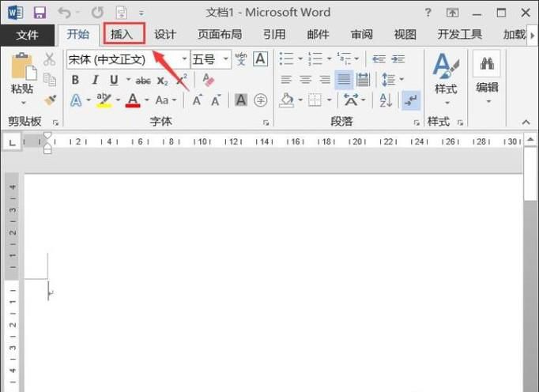Image resolution: width=539 pixels, height=392 pixels.
Task: Click the Enclose Characters circle icon
Action: click(x=261, y=100)
